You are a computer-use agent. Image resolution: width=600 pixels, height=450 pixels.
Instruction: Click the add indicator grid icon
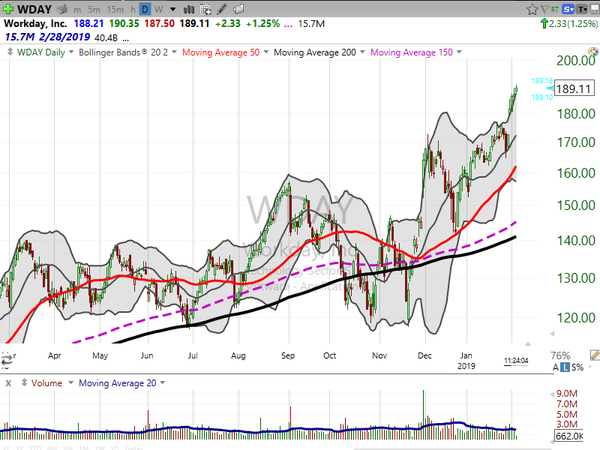pyautogui.click(x=205, y=9)
